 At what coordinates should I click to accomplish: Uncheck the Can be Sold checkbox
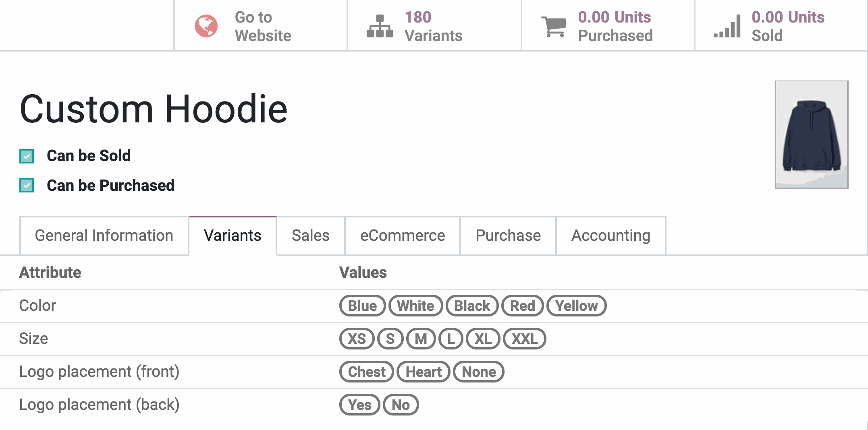(27, 156)
